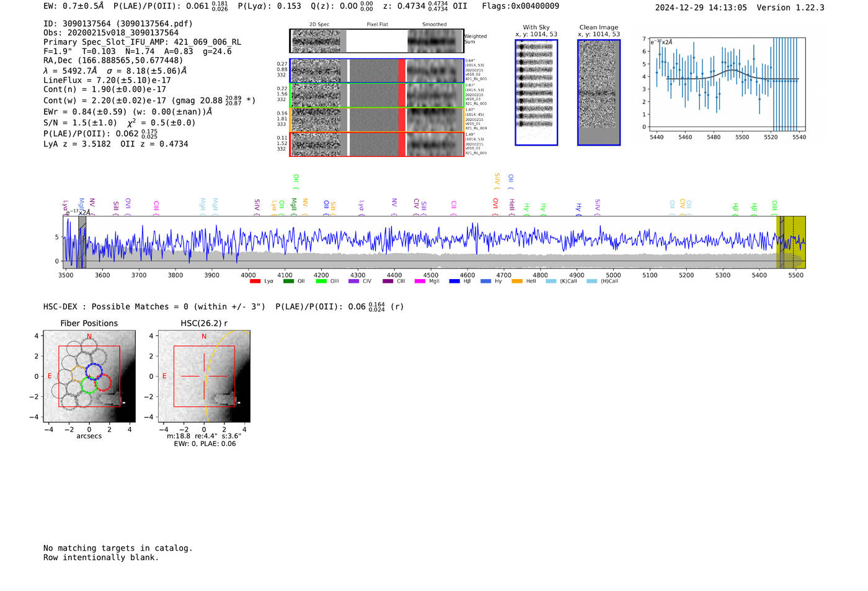The width and height of the screenshot is (868, 591).
Task: Click the red-bordered fiber spectrum row
Action: [x=376, y=144]
